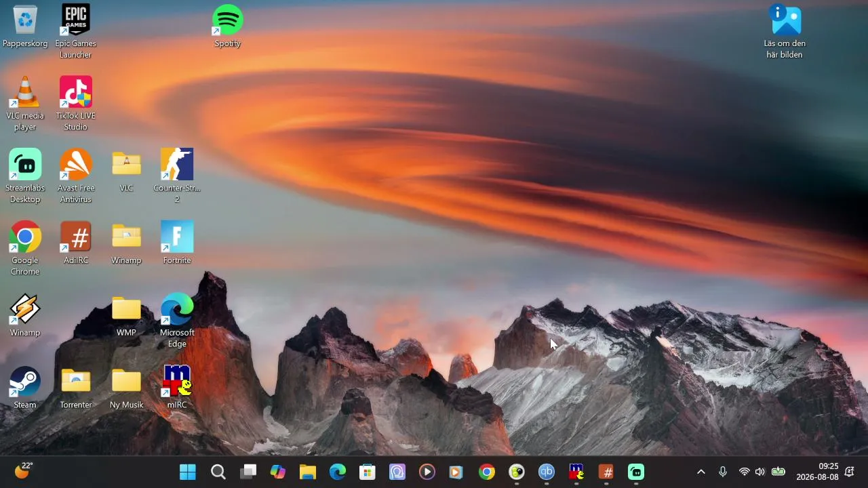Select the Torrenter folder
Viewport: 868px width, 488px height.
pyautogui.click(x=76, y=388)
